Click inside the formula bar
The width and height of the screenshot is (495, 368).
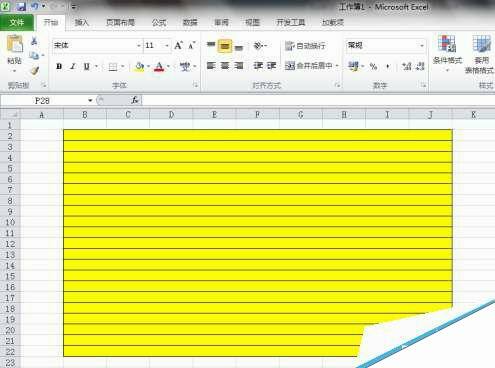(318, 100)
